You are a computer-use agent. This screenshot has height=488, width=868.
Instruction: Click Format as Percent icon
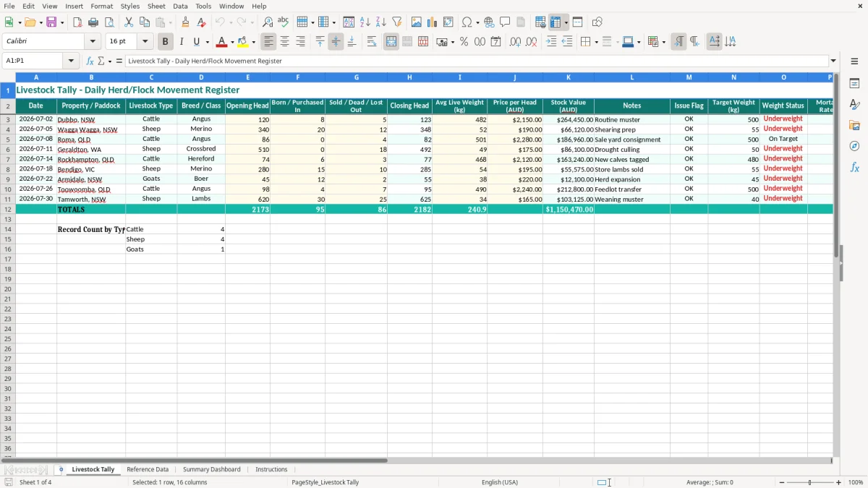(464, 42)
